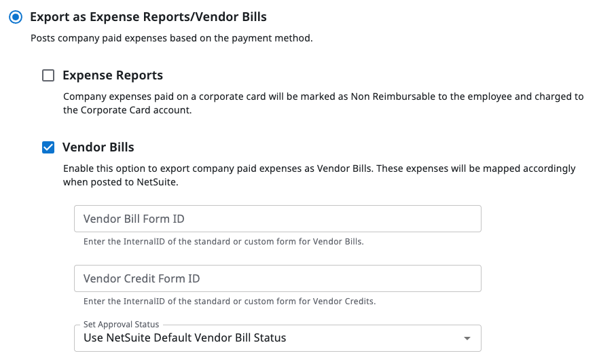Click the 'Enable this option to export' description
Screen dimensions: 599x364
(x=319, y=175)
